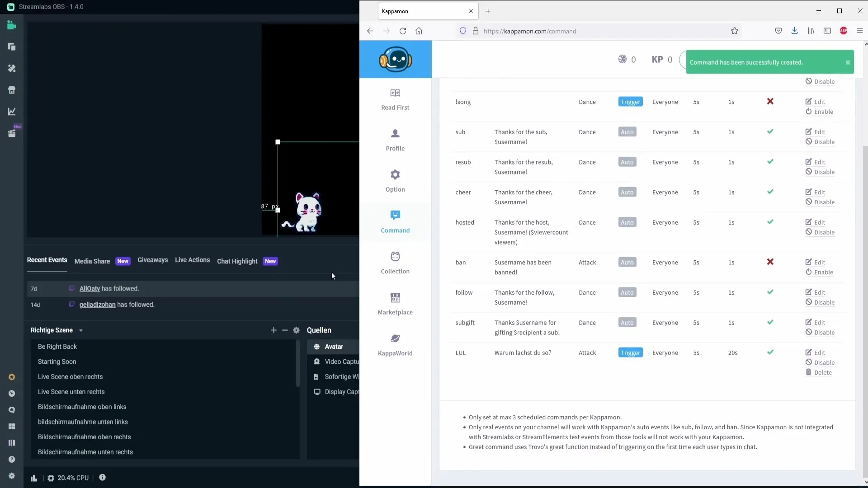Enable the ban command
The image size is (868, 488).
(x=819, y=272)
